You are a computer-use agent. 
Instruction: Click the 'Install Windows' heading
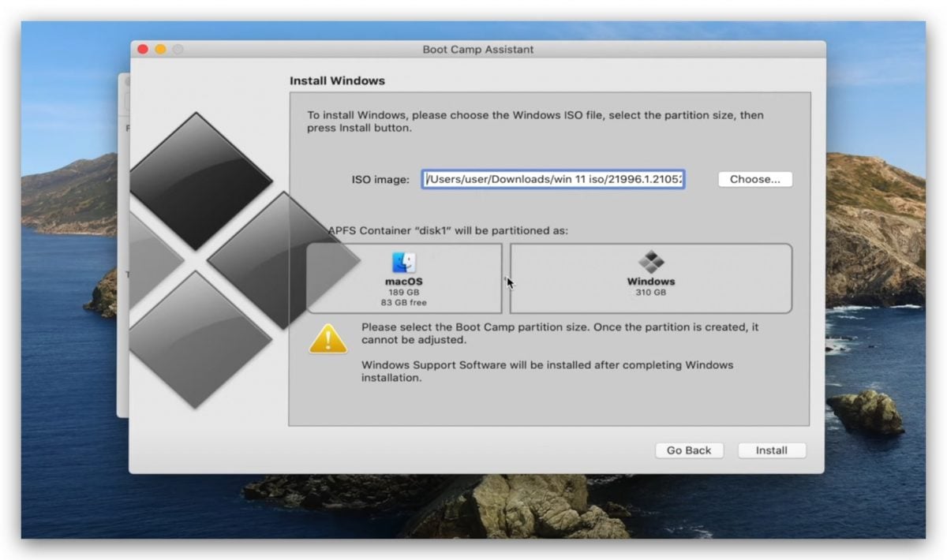(337, 80)
